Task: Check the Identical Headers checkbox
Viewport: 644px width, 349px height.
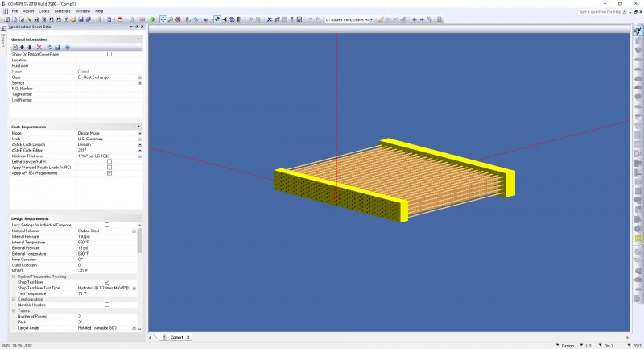Action: point(107,305)
